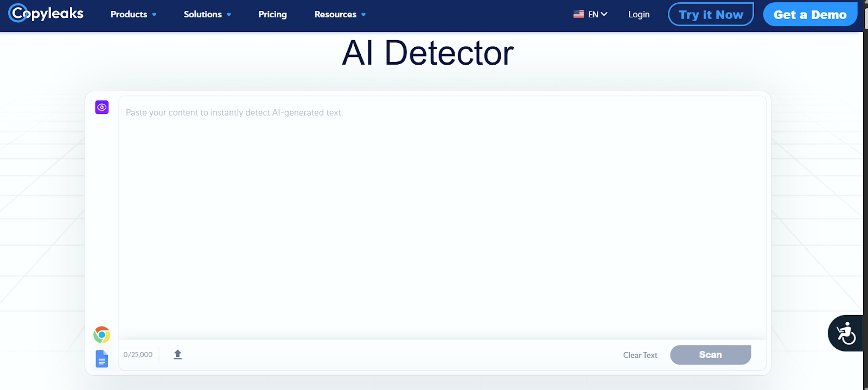Viewport: 868px width, 390px height.
Task: Click the US flag language icon
Action: point(578,14)
